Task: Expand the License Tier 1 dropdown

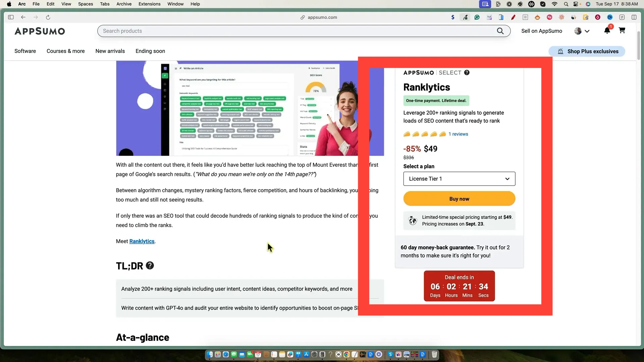Action: (x=459, y=179)
